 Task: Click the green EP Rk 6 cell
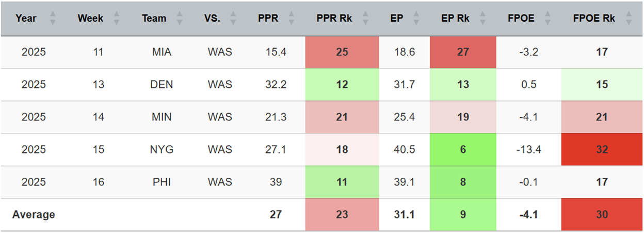[463, 149]
